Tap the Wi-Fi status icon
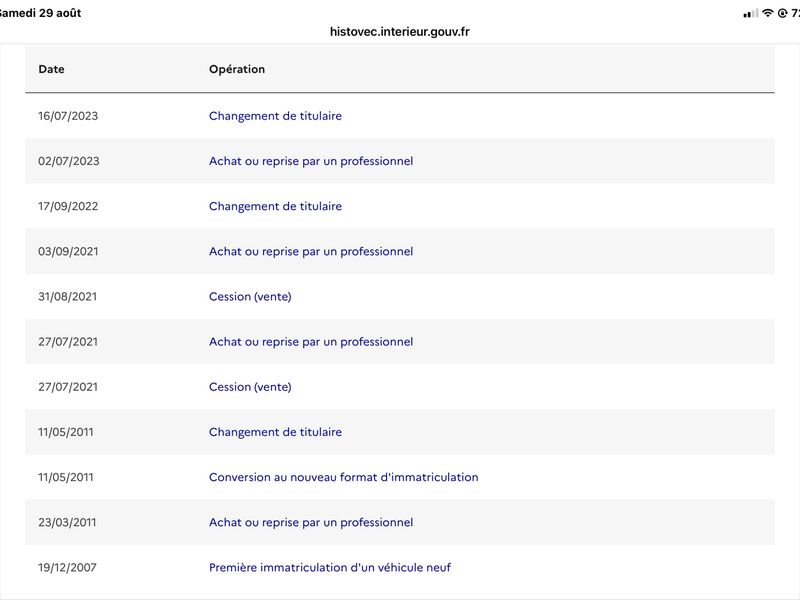Screen dimensions: 800x600 (767, 13)
